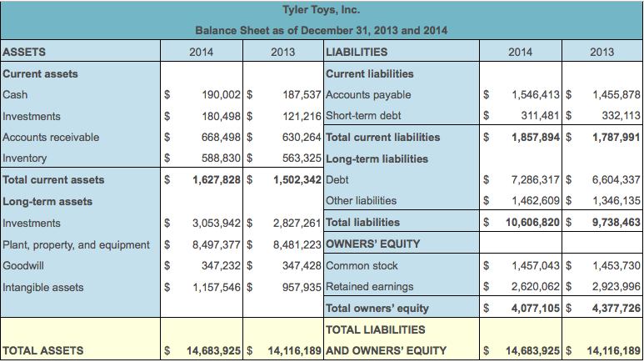The width and height of the screenshot is (644, 362).
Task: Click total current liabilities 1,787,991
Action: coord(616,138)
